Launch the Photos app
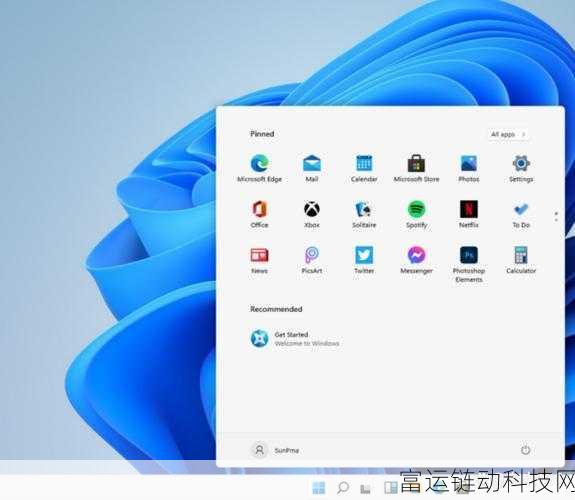The height and width of the screenshot is (500, 575). point(469,168)
